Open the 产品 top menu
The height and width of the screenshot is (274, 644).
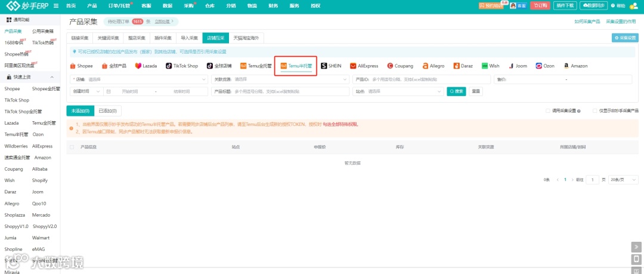click(x=92, y=6)
